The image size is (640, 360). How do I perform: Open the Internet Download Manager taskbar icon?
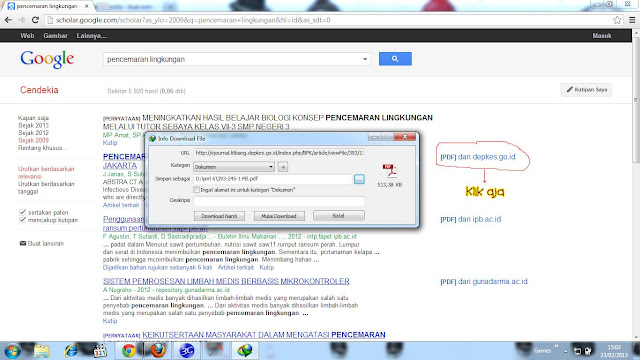pos(244,351)
